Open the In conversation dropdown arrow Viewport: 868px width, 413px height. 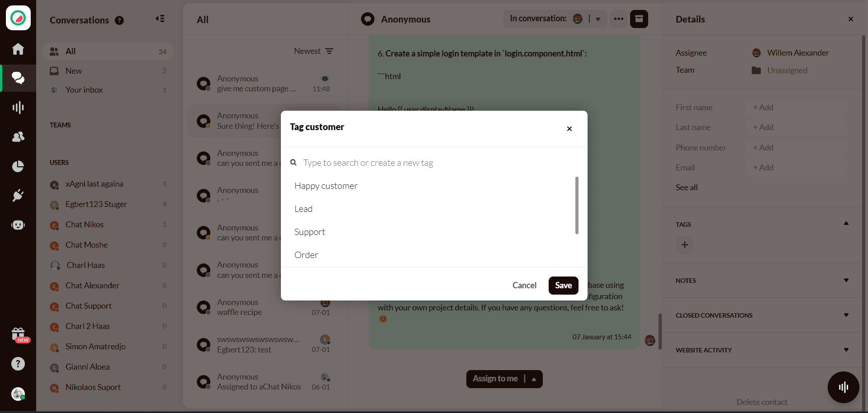tap(598, 19)
